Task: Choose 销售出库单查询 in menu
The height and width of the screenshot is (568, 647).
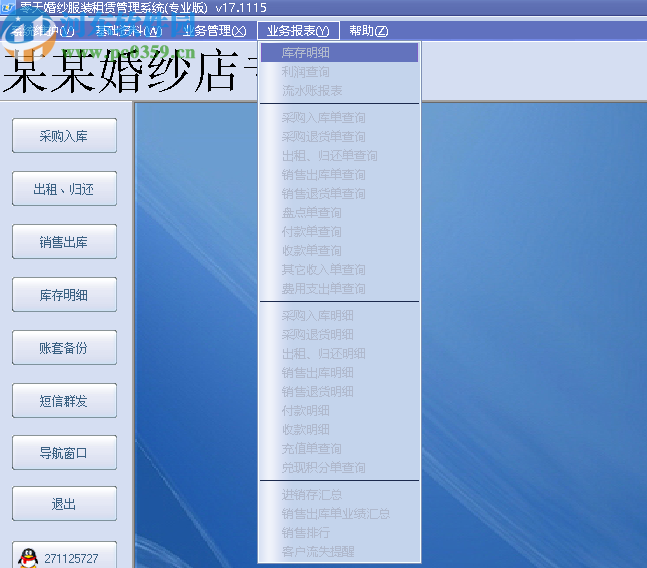Action: 339,175
